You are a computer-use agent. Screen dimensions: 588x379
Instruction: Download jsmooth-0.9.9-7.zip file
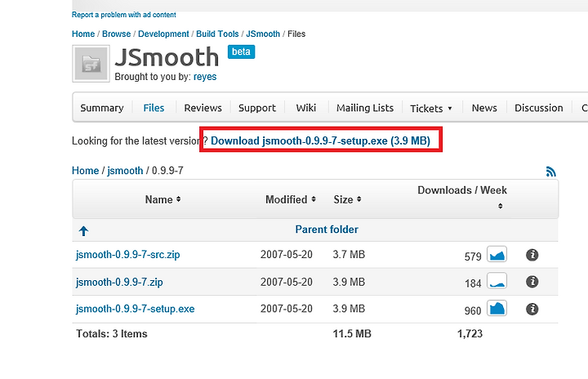(119, 282)
